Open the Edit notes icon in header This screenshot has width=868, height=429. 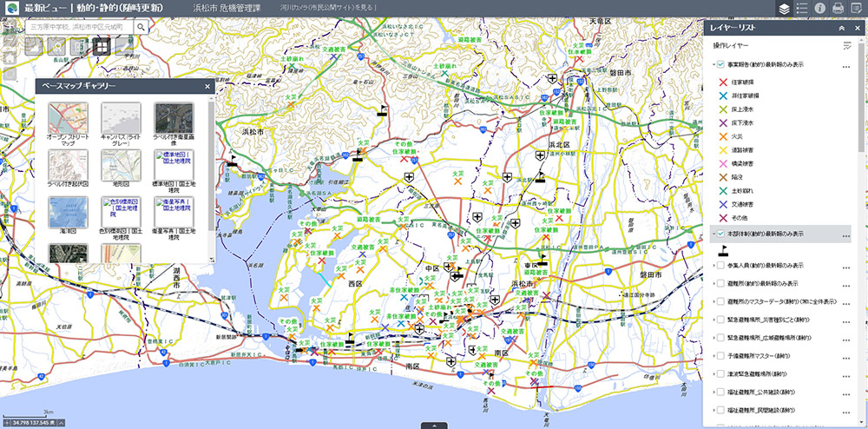coord(856,9)
